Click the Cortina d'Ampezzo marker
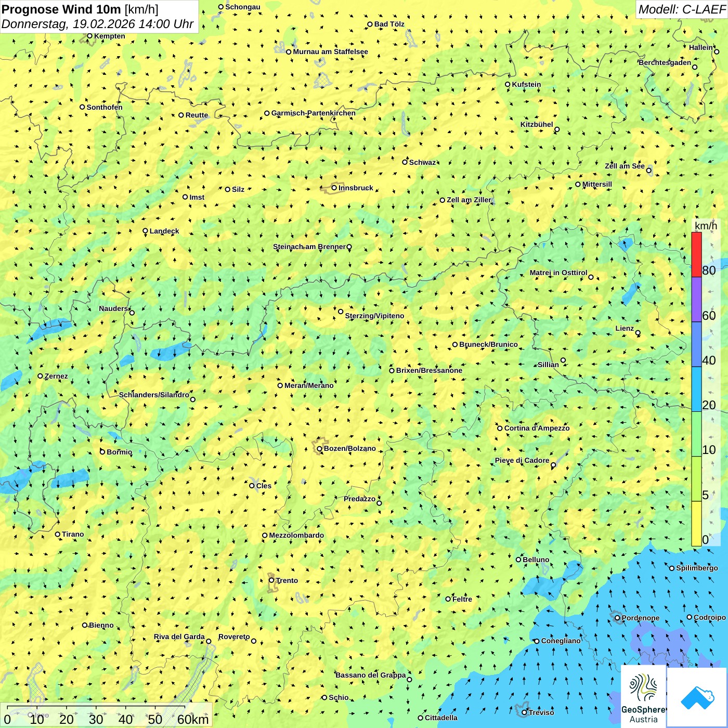Screen dimensions: 728x728 500,428
